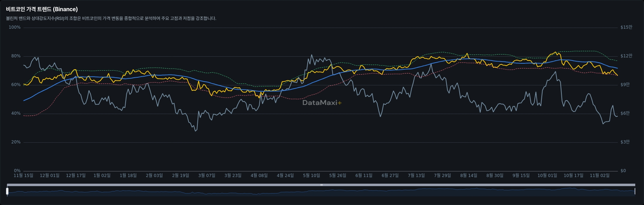Click the chart title 비트코인 가격 트렌드 (Binance)
This screenshot has height=205, width=644.
[x=42, y=9]
